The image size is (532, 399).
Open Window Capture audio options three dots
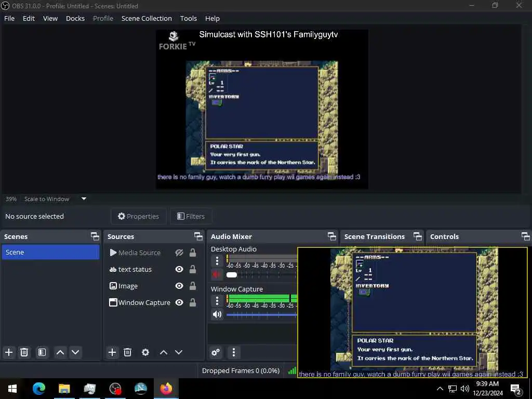tap(217, 301)
